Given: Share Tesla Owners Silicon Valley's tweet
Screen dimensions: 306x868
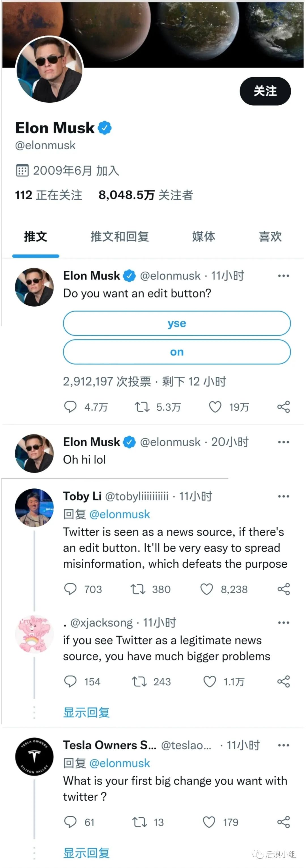Looking at the screenshot, I should pyautogui.click(x=283, y=822).
